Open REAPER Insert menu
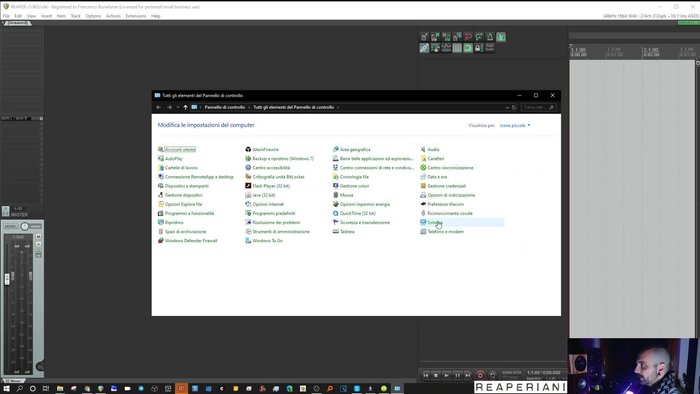The width and height of the screenshot is (700, 394). click(46, 16)
